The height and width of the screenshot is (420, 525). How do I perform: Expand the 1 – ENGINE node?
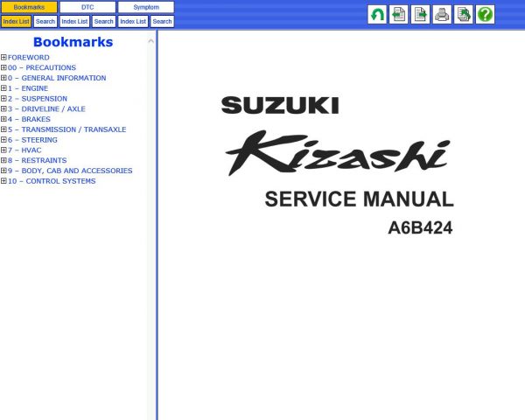pos(3,88)
